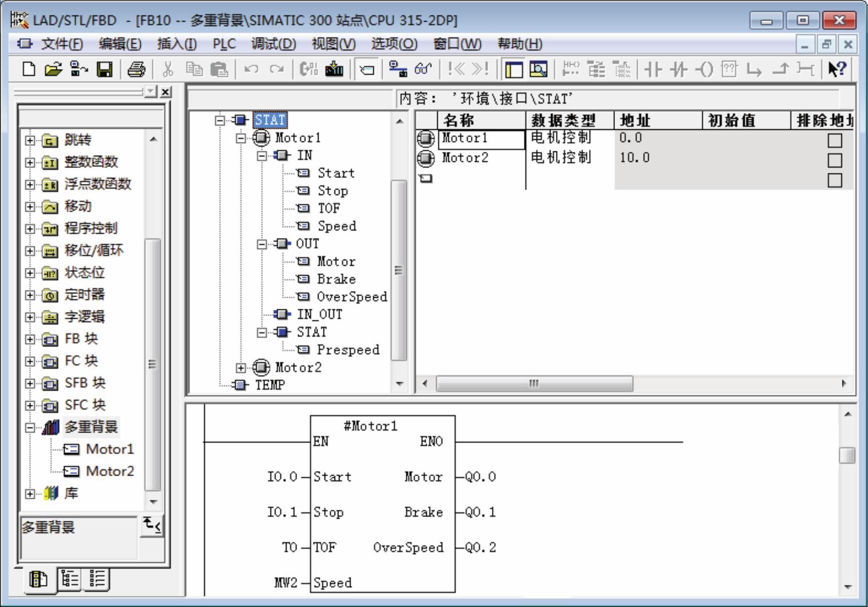Open the 编辑(E) menu
This screenshot has width=868, height=607.
pyautogui.click(x=120, y=44)
